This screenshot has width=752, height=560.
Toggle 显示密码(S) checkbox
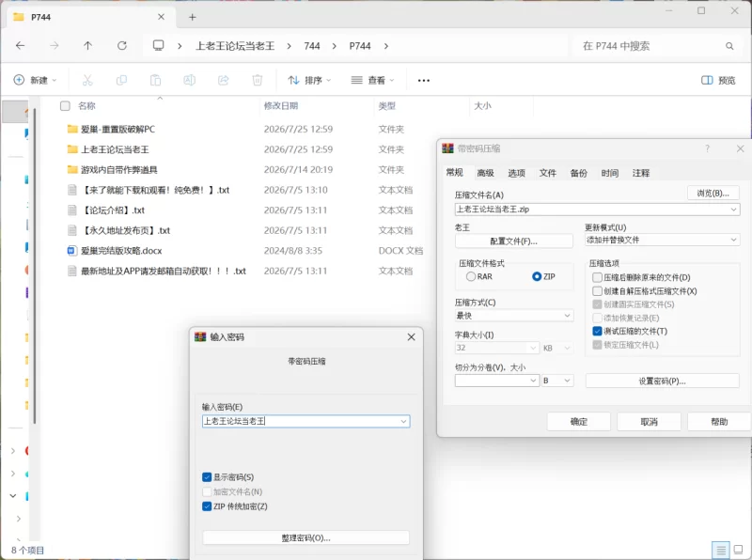[207, 477]
